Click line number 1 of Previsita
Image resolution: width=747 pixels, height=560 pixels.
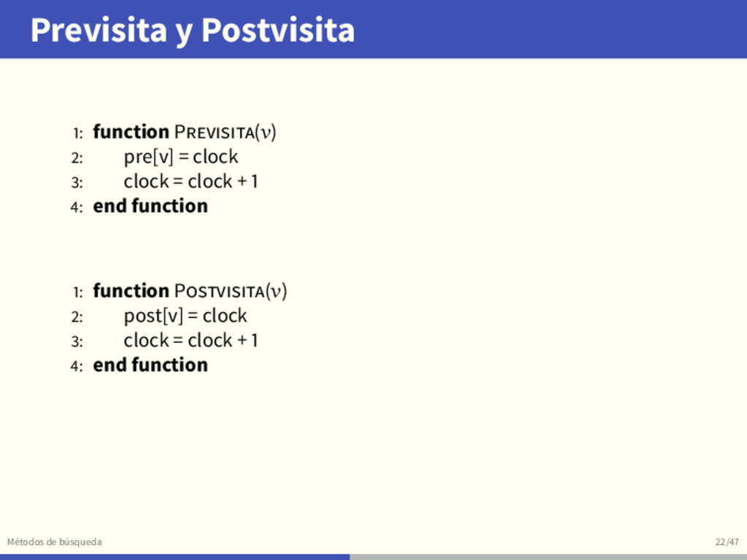click(x=77, y=133)
